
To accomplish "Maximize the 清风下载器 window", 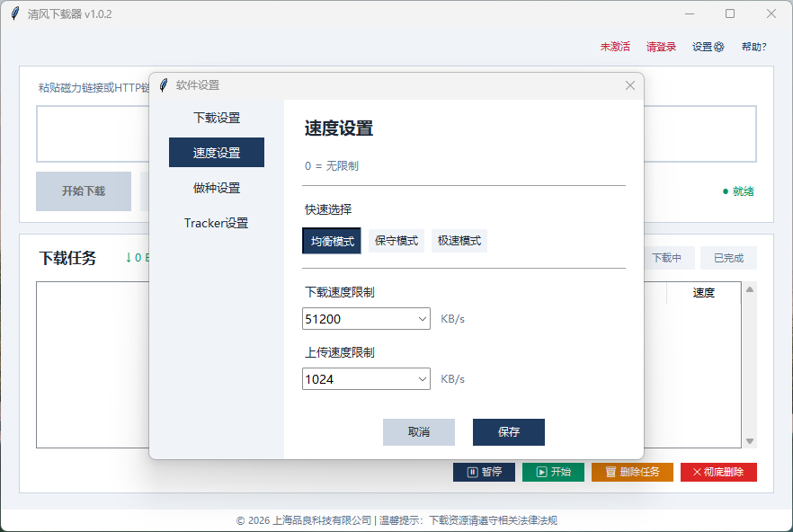I will coord(730,13).
